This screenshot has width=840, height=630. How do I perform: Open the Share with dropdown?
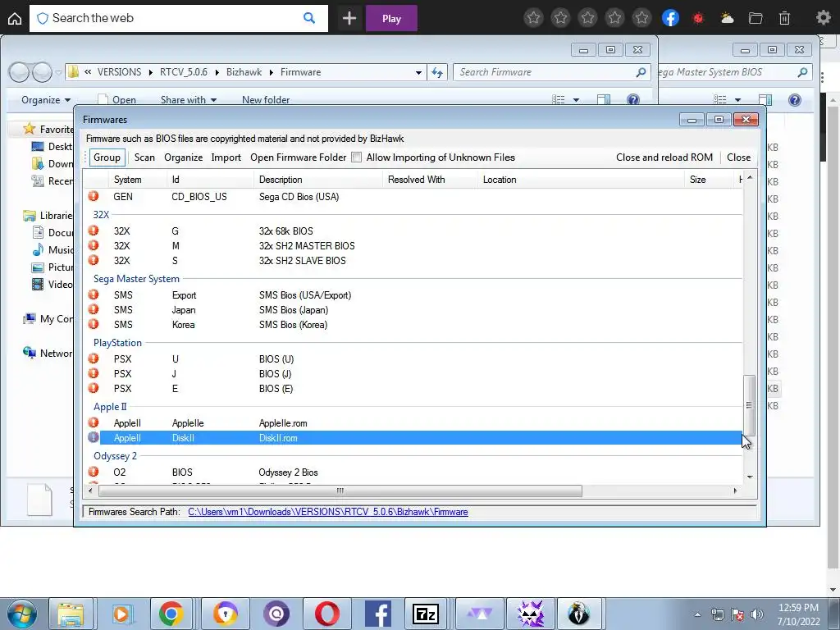(x=189, y=100)
